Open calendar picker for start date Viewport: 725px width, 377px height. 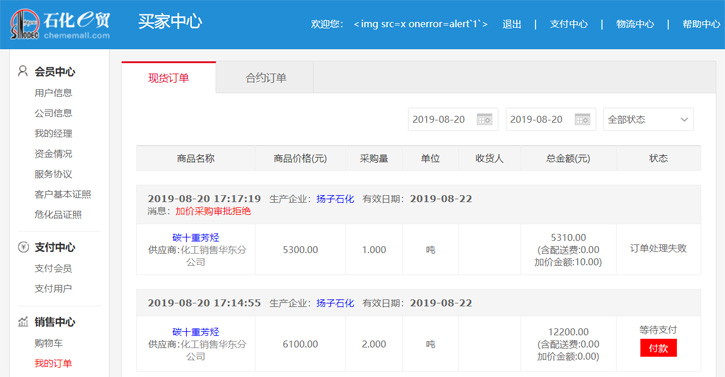click(x=485, y=119)
